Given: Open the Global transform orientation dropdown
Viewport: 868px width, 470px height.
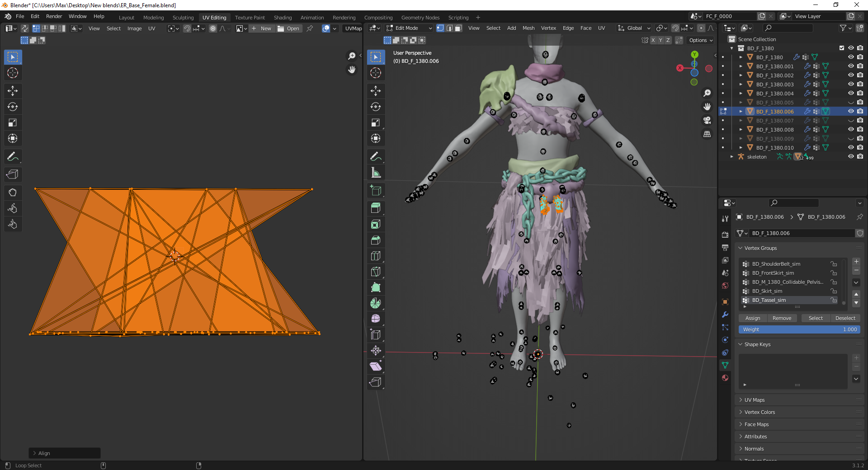Looking at the screenshot, I should pyautogui.click(x=634, y=28).
